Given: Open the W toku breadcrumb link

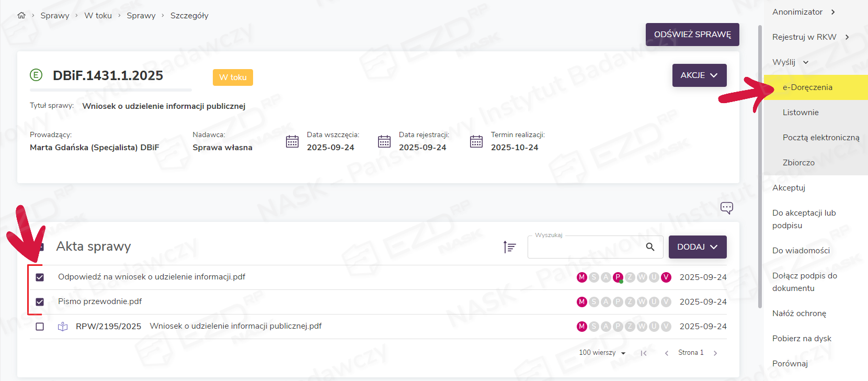Looking at the screenshot, I should click(98, 16).
